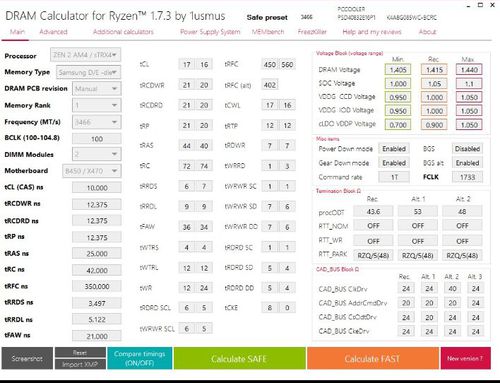Click the tRAS ns value field
Image resolution: width=500 pixels, height=383 pixels.
tap(97, 254)
